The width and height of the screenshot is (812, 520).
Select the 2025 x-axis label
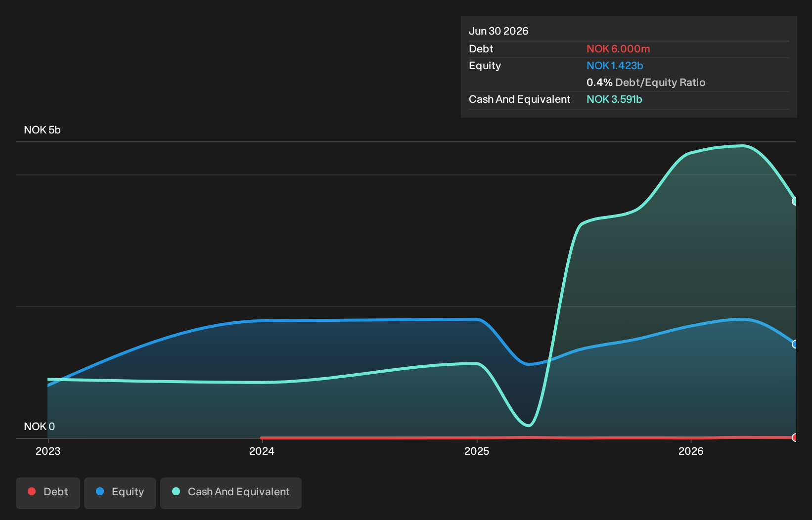(477, 451)
